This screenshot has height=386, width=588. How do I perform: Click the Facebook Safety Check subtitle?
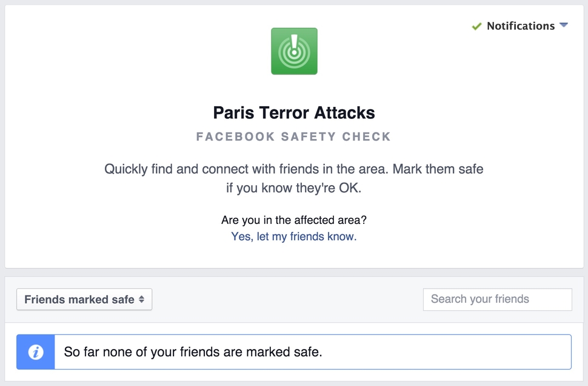[x=294, y=137]
